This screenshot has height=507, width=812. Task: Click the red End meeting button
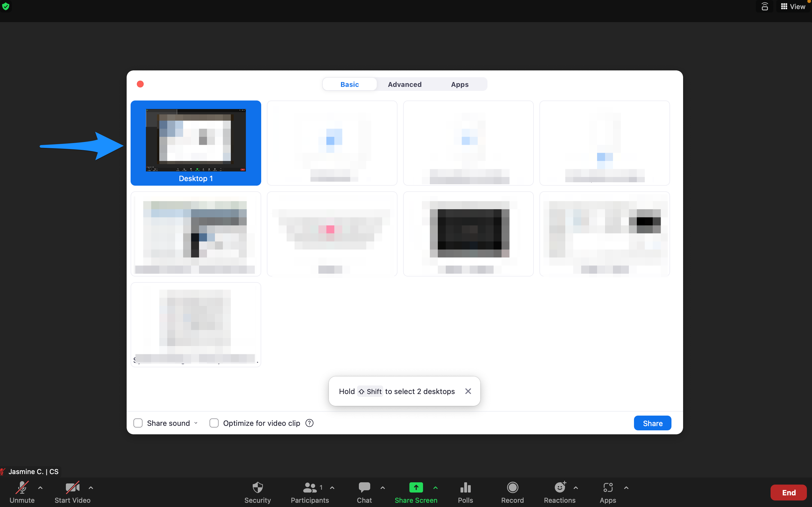click(x=788, y=492)
